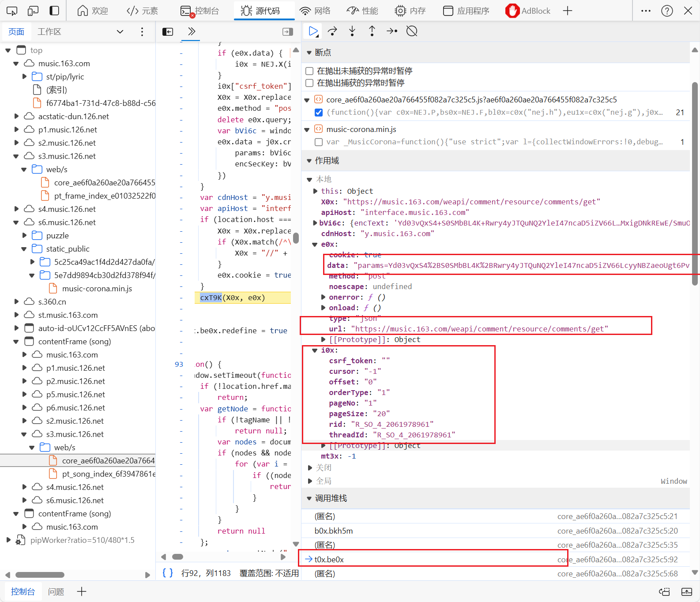The width and height of the screenshot is (700, 602).
Task: Toggle the dock sidebar panel icon
Action: 54,11
